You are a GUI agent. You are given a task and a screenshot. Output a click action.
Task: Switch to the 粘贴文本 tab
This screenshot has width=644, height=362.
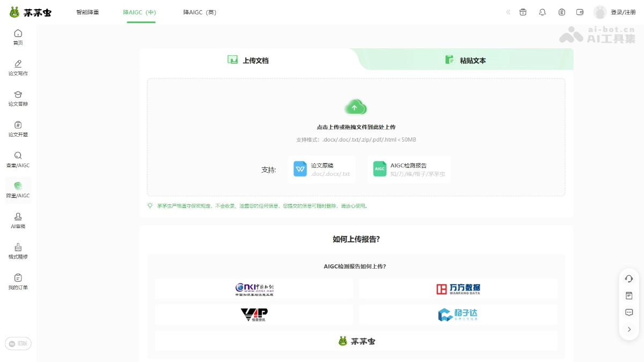click(465, 60)
